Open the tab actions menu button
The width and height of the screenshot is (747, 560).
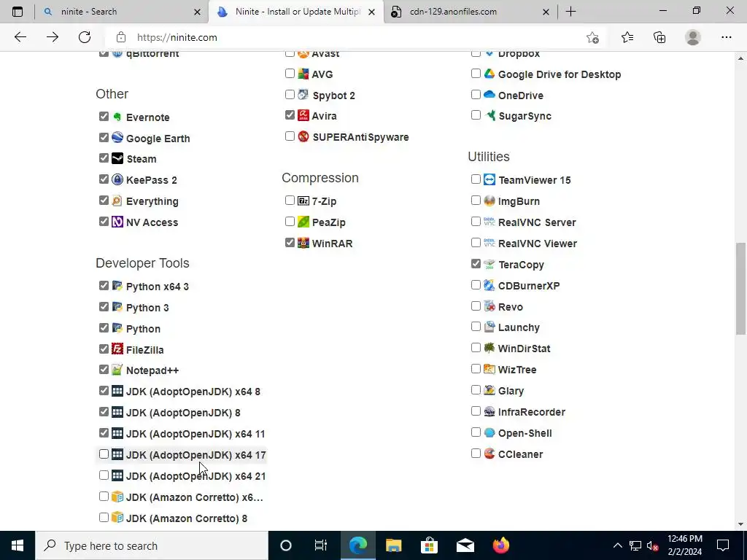click(x=18, y=12)
